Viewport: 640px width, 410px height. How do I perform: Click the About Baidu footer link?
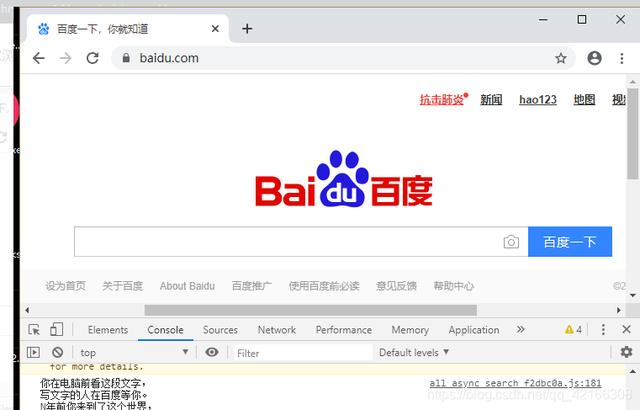coord(187,286)
